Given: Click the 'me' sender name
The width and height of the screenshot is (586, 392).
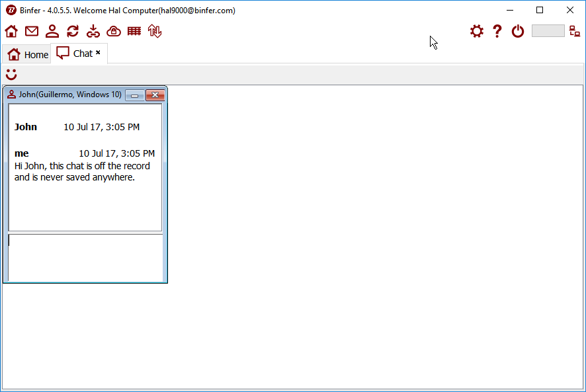Looking at the screenshot, I should point(22,153).
